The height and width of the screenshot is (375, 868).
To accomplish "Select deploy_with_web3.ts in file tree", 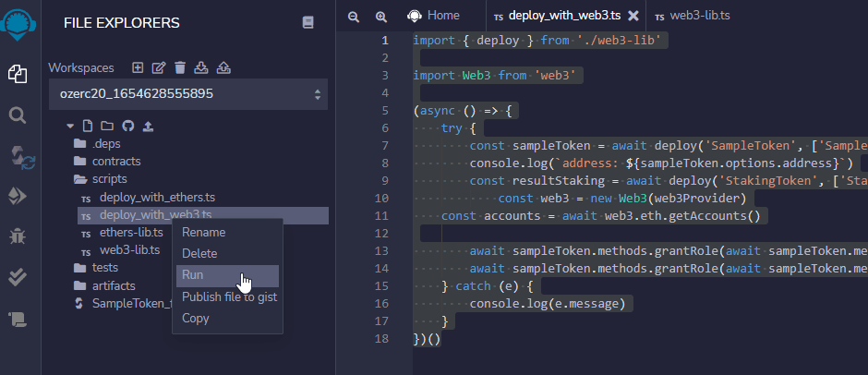I will pyautogui.click(x=203, y=215).
